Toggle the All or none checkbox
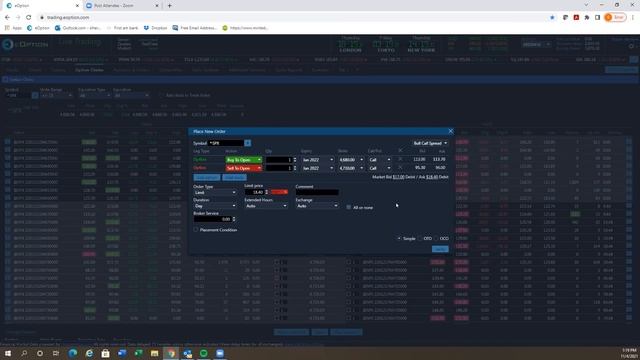 pos(349,207)
